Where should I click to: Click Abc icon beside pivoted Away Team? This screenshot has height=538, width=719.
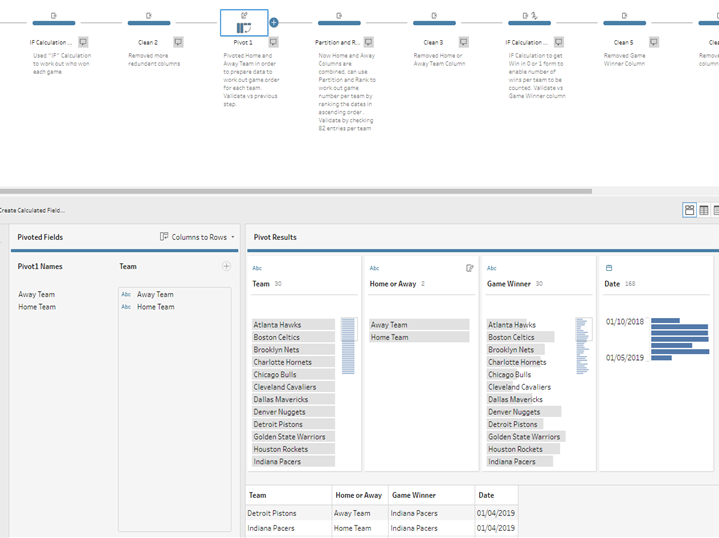pos(126,294)
